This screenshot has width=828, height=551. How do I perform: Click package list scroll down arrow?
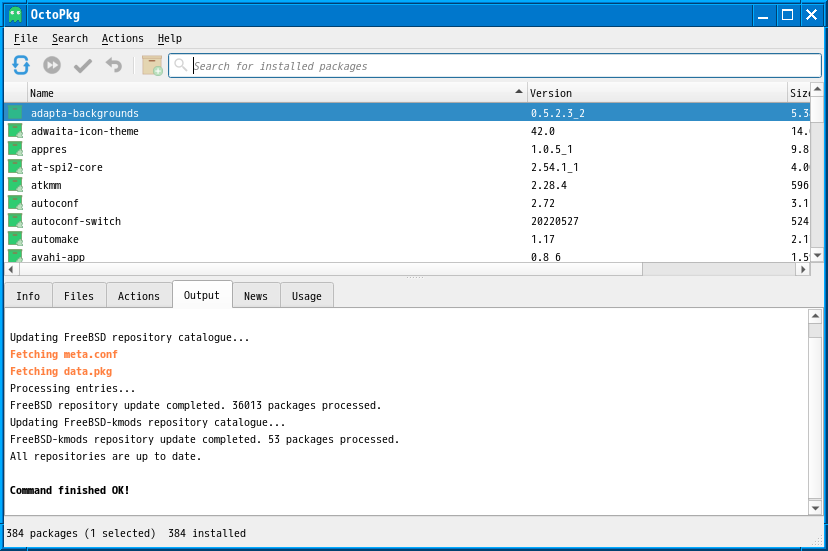pyautogui.click(x=817, y=256)
